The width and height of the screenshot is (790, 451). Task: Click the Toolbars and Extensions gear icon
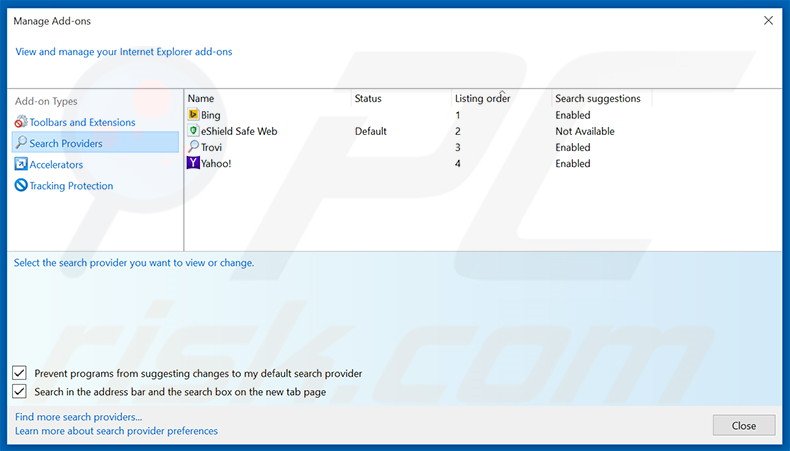pyautogui.click(x=21, y=122)
